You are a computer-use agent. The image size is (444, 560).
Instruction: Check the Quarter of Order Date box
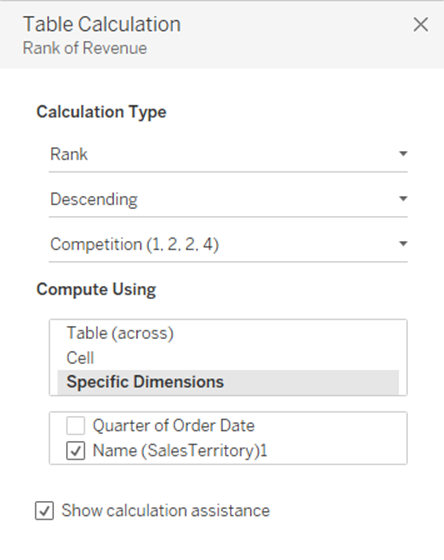tap(75, 425)
